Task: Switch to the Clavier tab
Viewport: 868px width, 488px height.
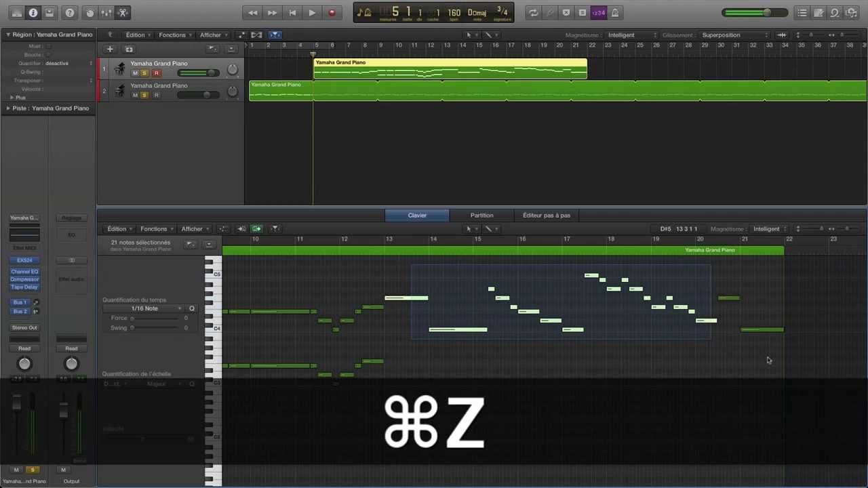Action: pyautogui.click(x=417, y=216)
